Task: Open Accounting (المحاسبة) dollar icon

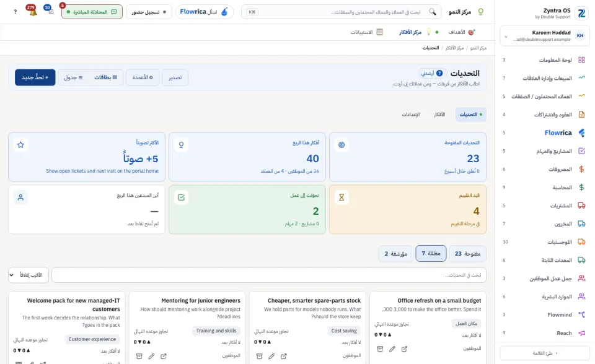Action: coord(581,188)
